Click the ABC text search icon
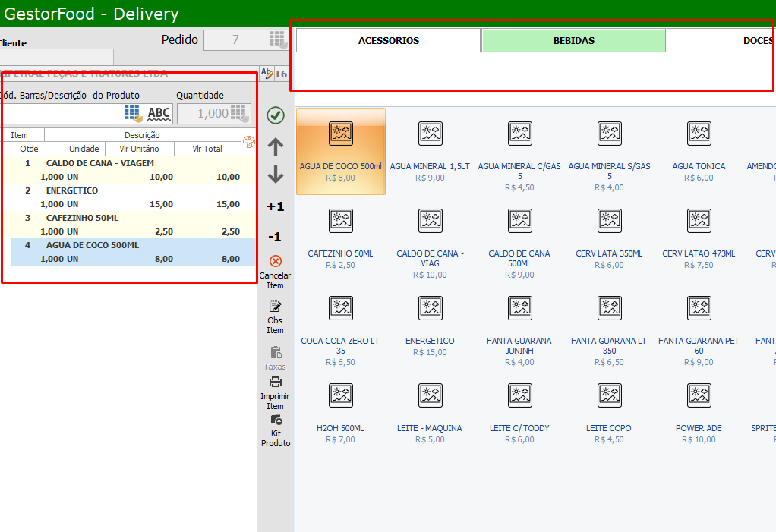Viewport: 776px width, 532px height. click(x=159, y=114)
